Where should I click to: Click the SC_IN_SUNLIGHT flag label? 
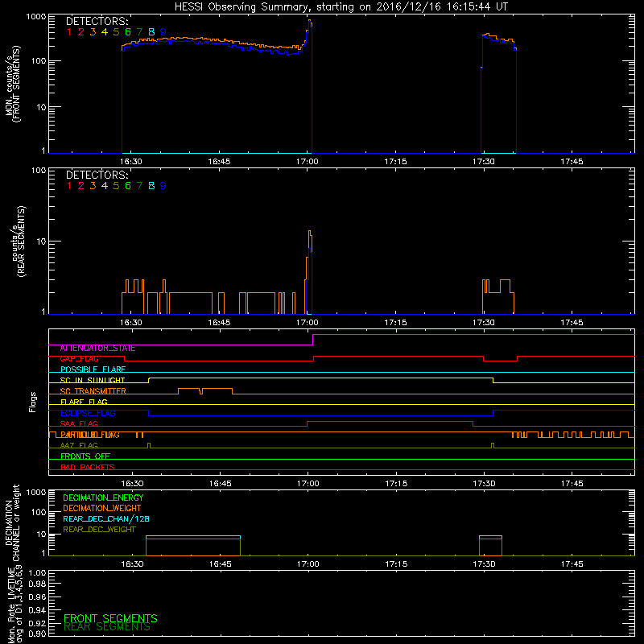93,380
